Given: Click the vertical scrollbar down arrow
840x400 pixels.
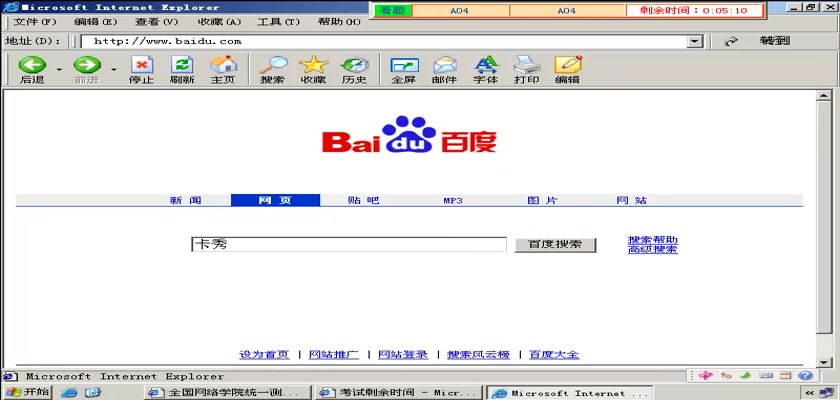Looking at the screenshot, I should click(823, 361).
